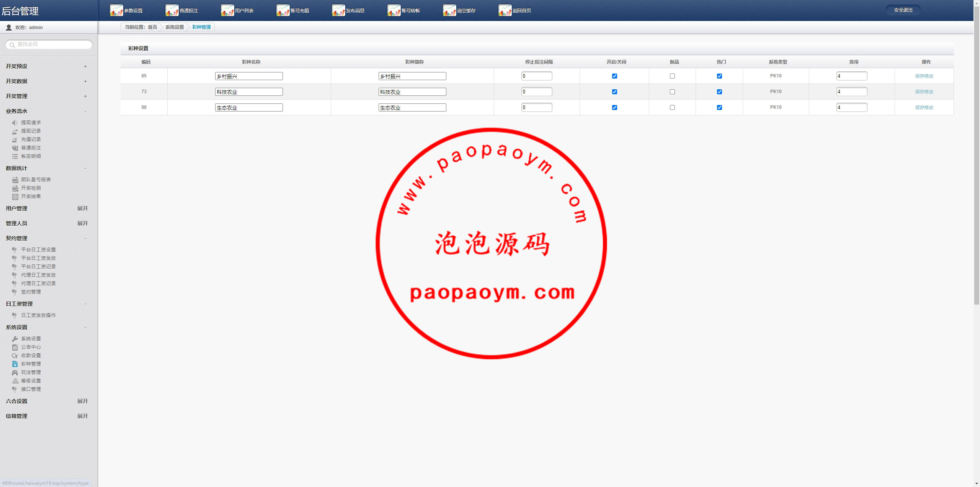This screenshot has height=487, width=980.
Task: Click the 排序 field for 科技农业
Action: pyautogui.click(x=852, y=92)
